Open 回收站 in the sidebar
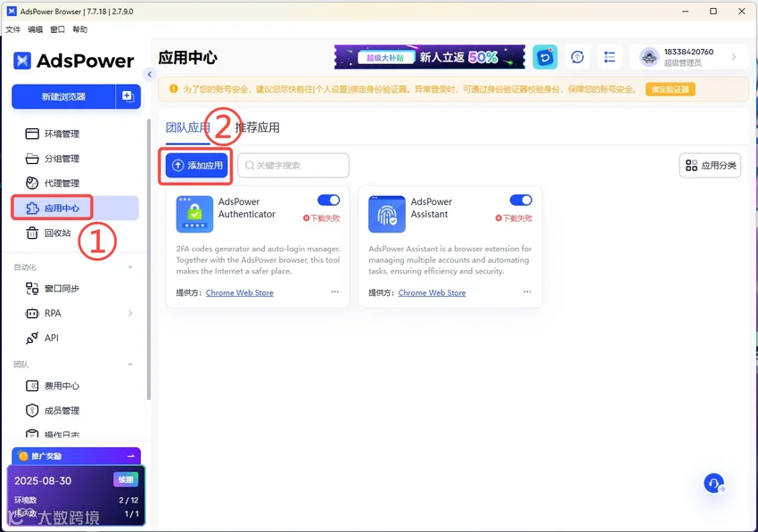The image size is (758, 532). [48, 233]
